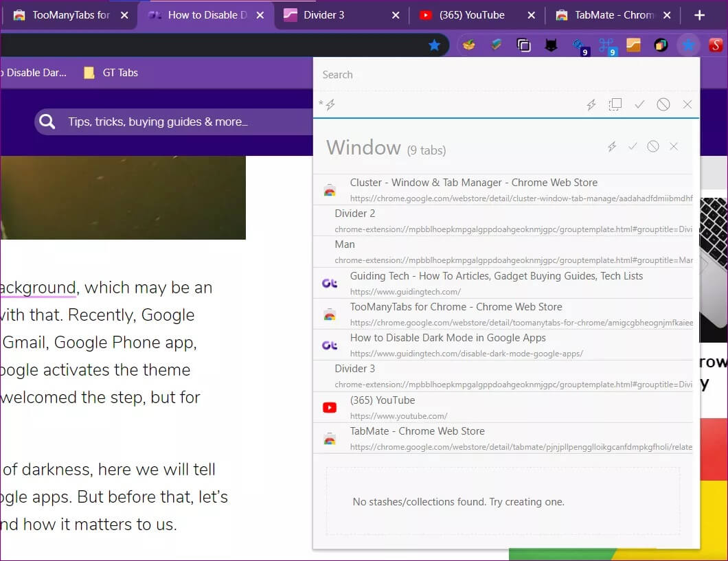Click the circle-slash icon in top toolbar
This screenshot has height=561, width=728.
pyautogui.click(x=663, y=104)
